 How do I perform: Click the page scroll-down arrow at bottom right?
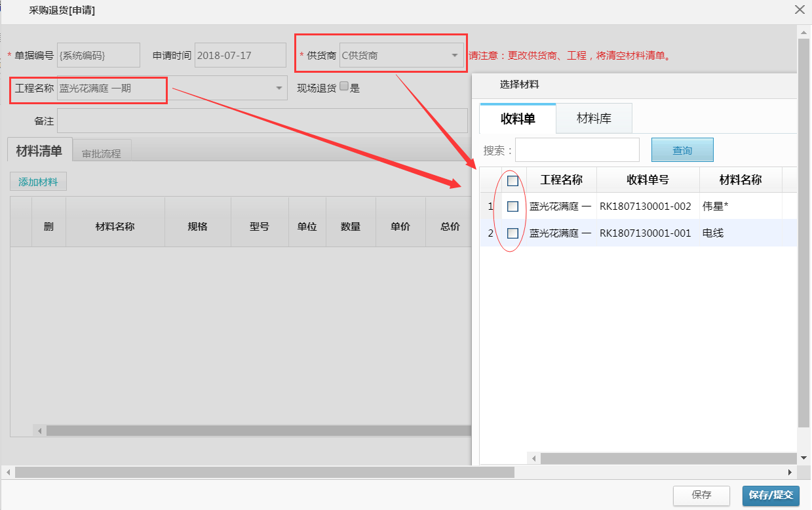[804, 457]
